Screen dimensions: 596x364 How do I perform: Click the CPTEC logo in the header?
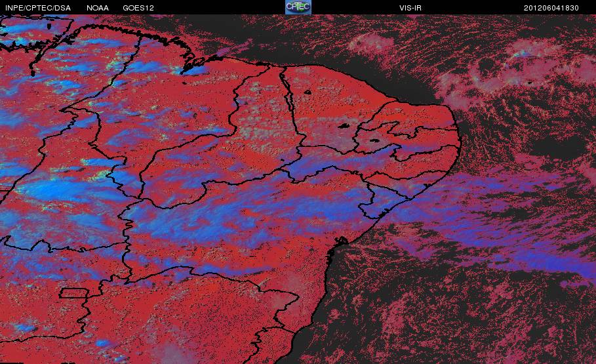coord(298,7)
